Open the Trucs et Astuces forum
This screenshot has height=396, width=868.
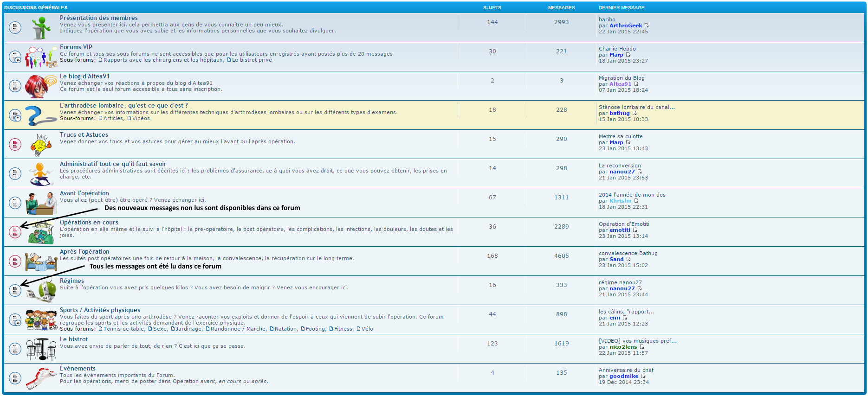pyautogui.click(x=84, y=135)
